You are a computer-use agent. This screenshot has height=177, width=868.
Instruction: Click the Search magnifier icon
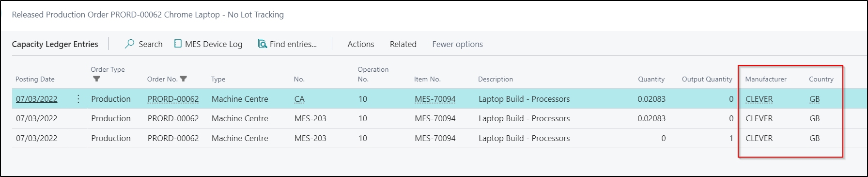click(129, 44)
